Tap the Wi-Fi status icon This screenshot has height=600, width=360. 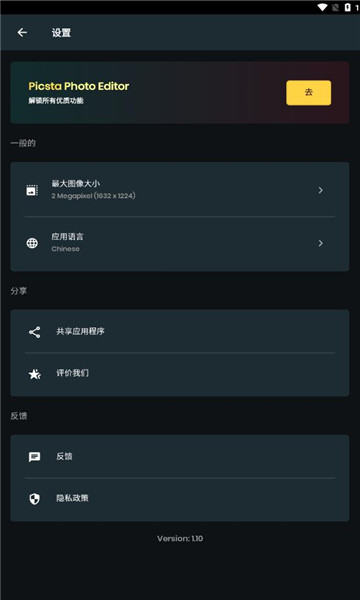(323, 7)
